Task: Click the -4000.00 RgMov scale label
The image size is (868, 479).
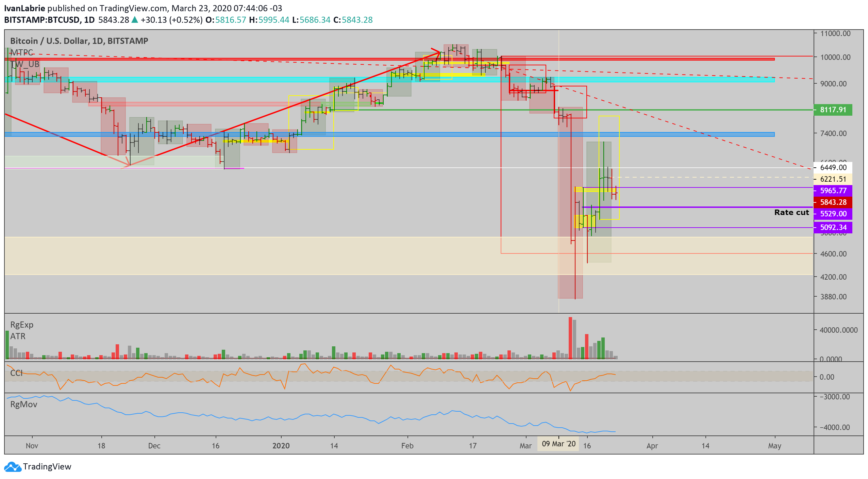Action: [835, 427]
